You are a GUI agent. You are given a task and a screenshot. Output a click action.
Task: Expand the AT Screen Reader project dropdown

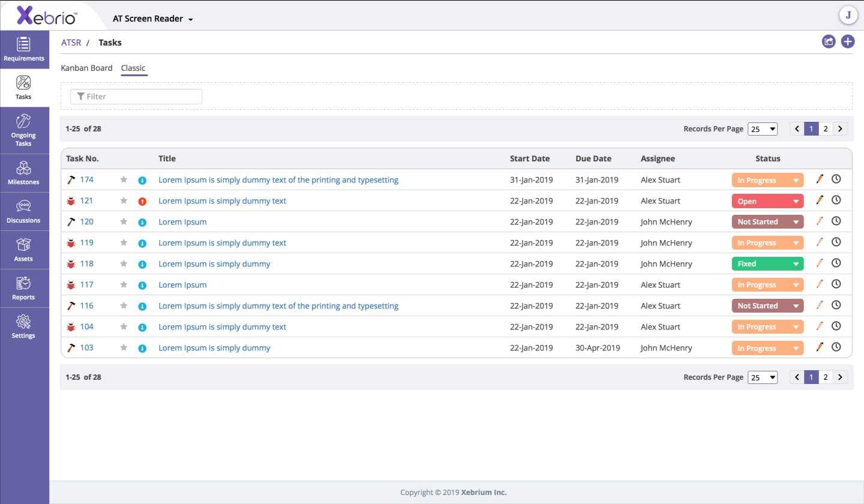152,19
